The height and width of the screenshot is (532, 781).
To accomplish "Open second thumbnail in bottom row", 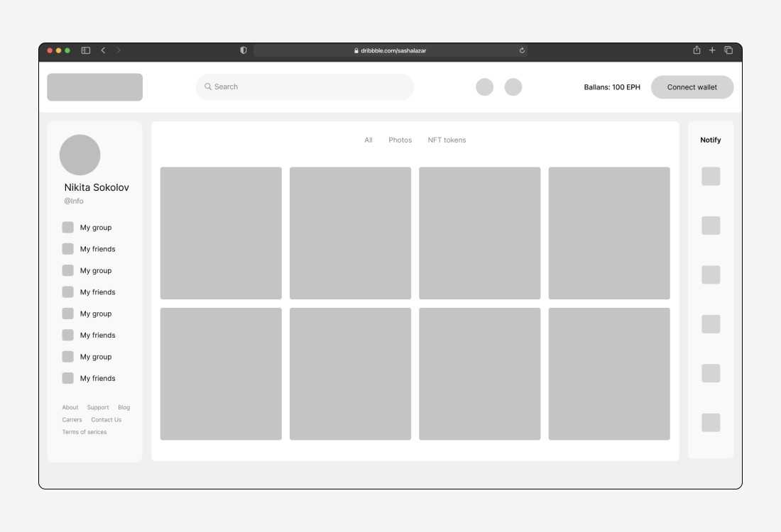I will coord(350,374).
